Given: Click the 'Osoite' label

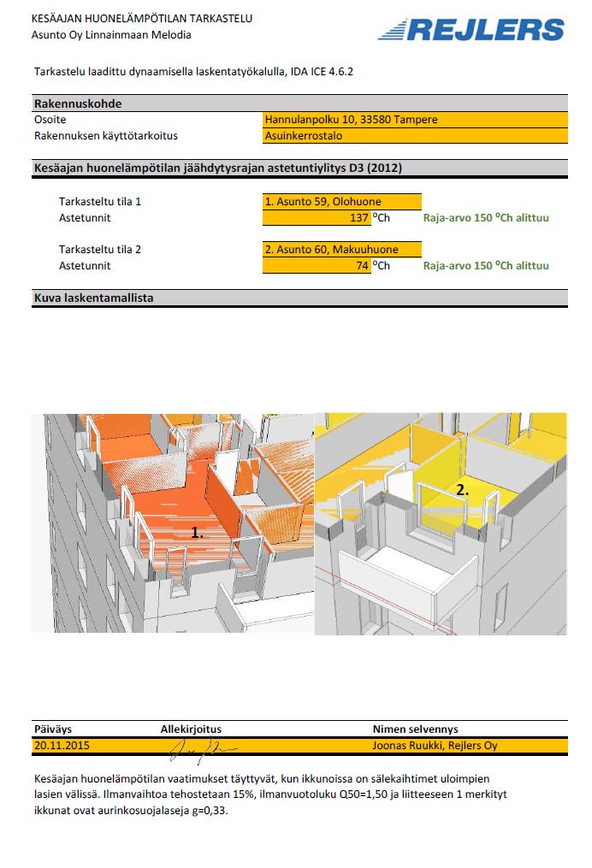Looking at the screenshot, I should point(50,120).
